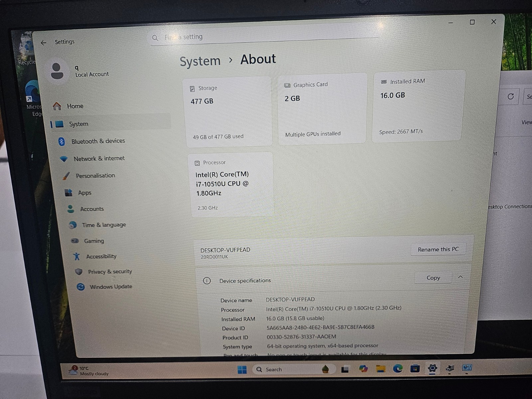Click the user profile avatar
This screenshot has height=399, width=532.
57,71
